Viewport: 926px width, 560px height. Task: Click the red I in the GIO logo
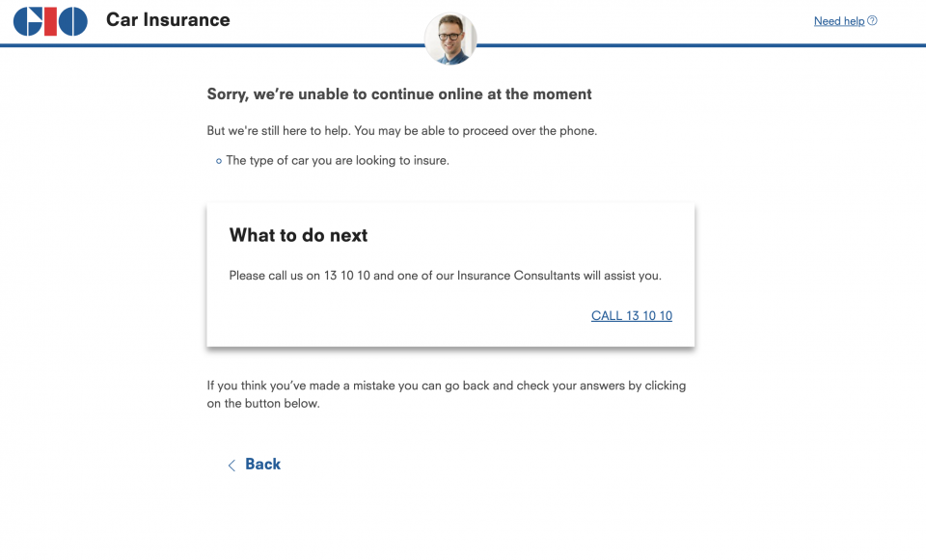pyautogui.click(x=50, y=21)
